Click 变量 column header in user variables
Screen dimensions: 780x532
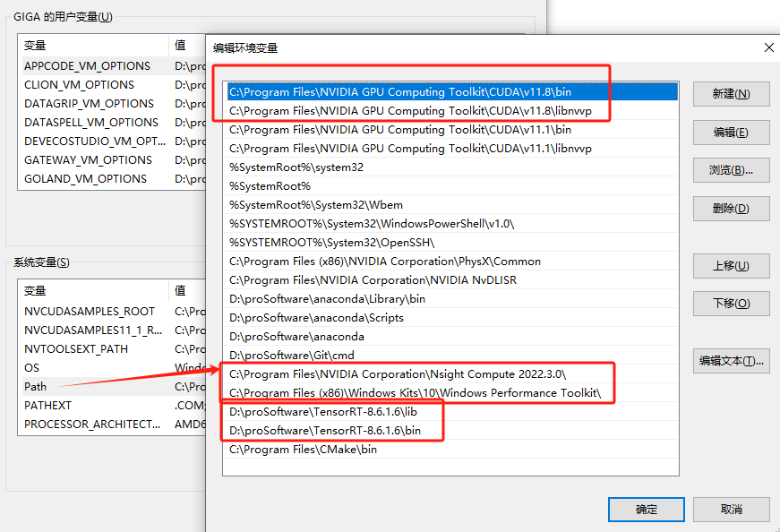(93, 46)
